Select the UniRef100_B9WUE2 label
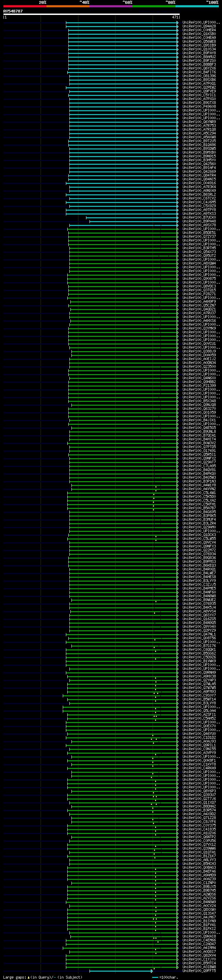This screenshot has height=980, width=222. [199, 600]
